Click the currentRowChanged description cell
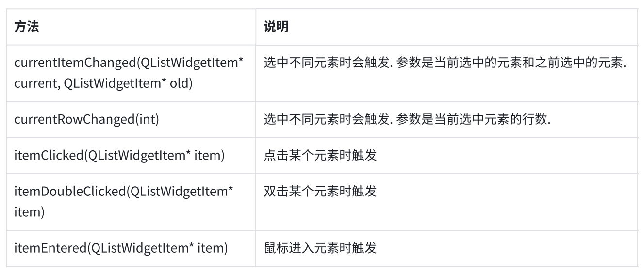This screenshot has height=274, width=644. pos(446,120)
